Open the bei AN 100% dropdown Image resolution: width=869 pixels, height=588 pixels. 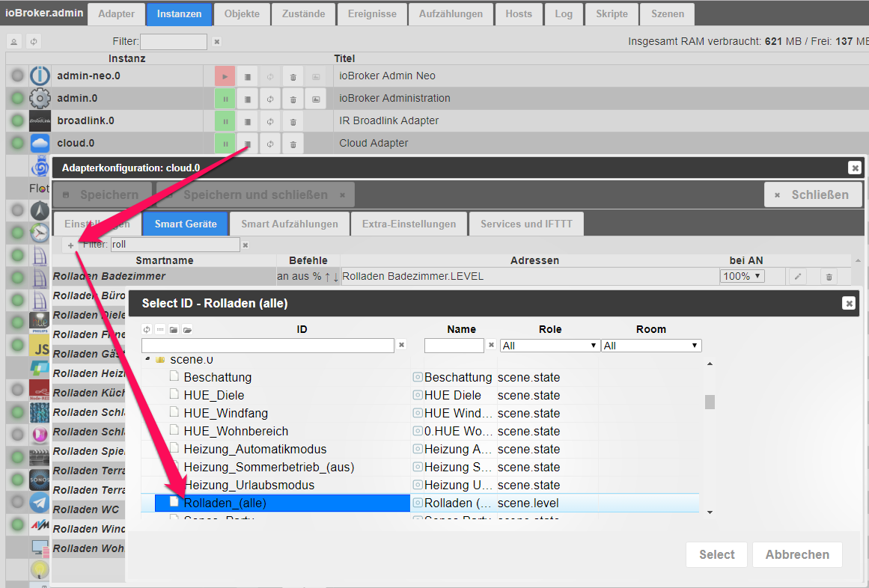pos(742,277)
